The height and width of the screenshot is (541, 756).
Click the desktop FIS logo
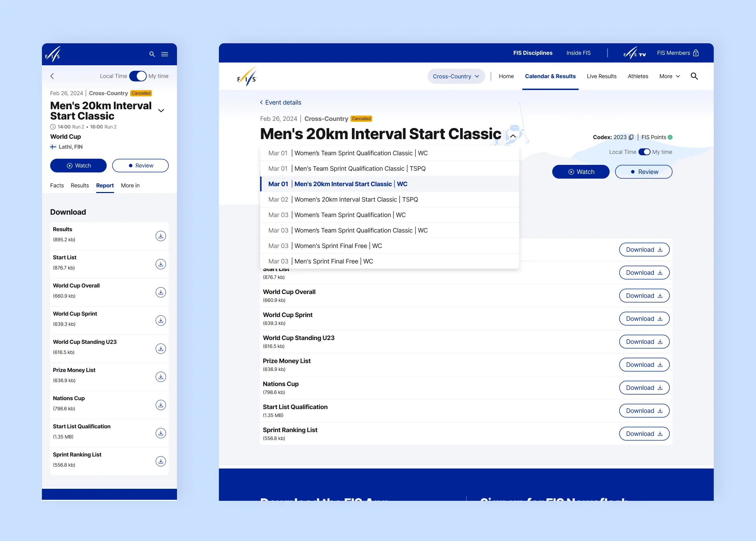coord(247,76)
